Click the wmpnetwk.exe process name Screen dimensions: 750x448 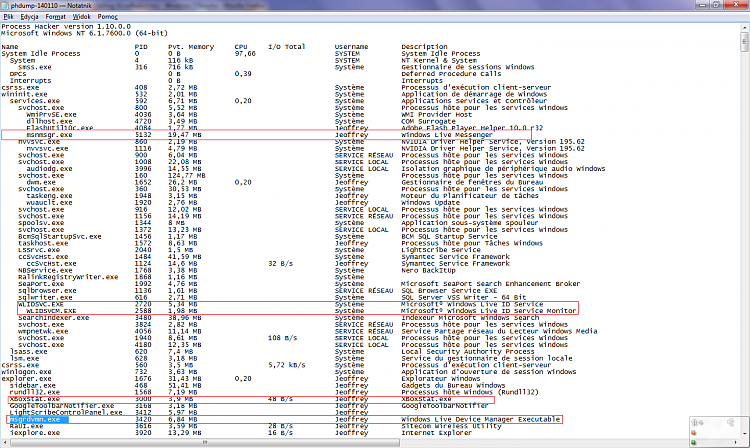point(43,331)
